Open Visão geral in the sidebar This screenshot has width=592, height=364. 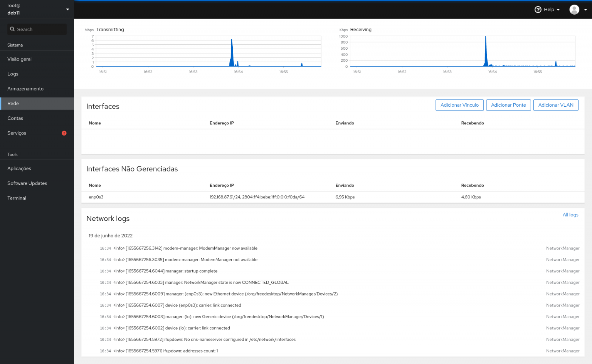pyautogui.click(x=20, y=59)
